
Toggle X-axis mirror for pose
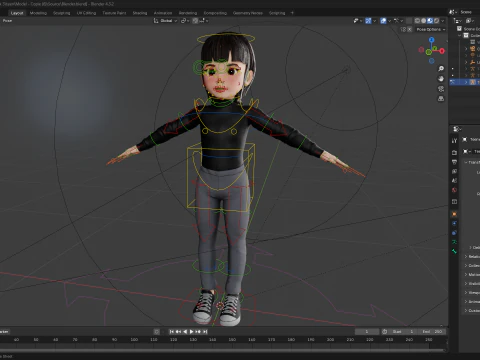tap(410, 29)
